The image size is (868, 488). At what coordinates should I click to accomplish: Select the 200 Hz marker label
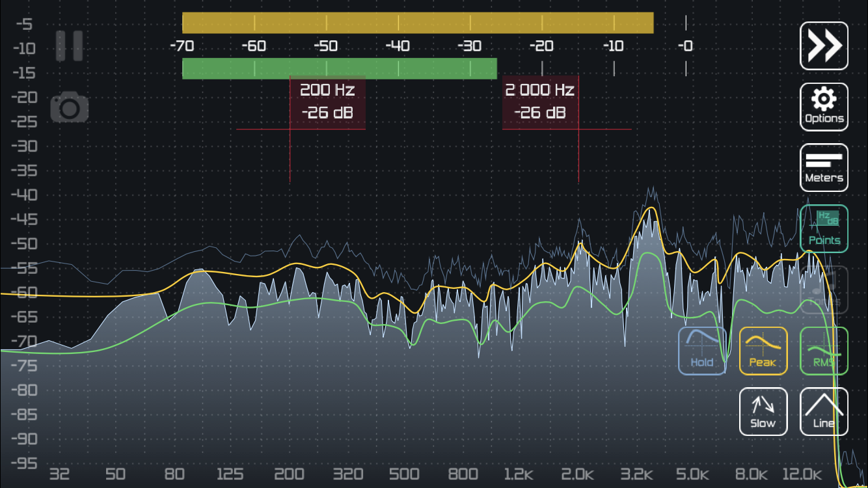327,102
